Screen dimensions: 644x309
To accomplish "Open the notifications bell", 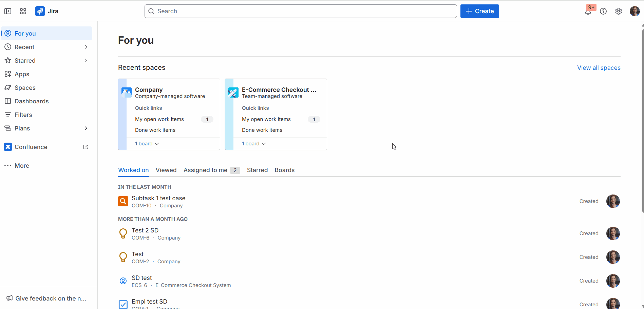I will 588,11.
